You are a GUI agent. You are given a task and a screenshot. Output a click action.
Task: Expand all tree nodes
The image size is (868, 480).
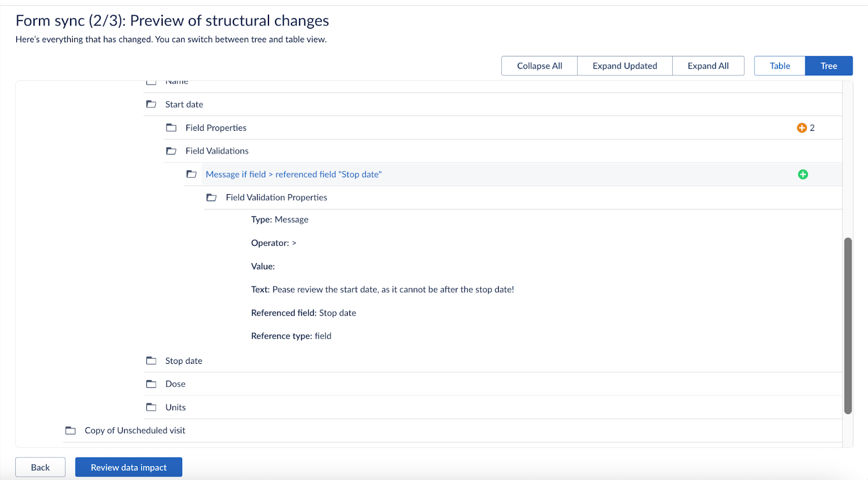coord(708,66)
